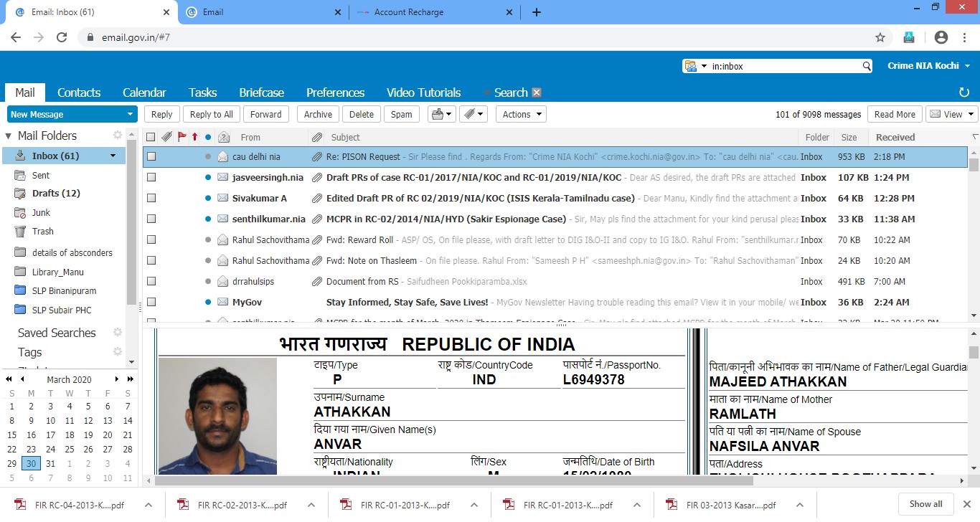Click the Saved Searches gear icon
The image size is (980, 522).
(118, 333)
